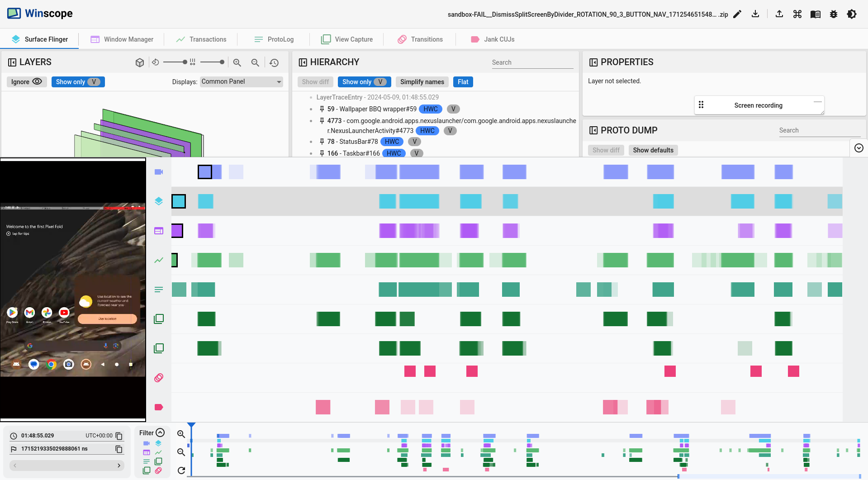Click the reset camera history icon in Layers

274,62
